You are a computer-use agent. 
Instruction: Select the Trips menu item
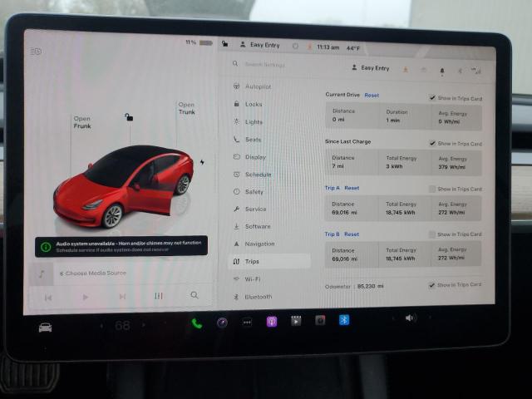click(x=269, y=261)
